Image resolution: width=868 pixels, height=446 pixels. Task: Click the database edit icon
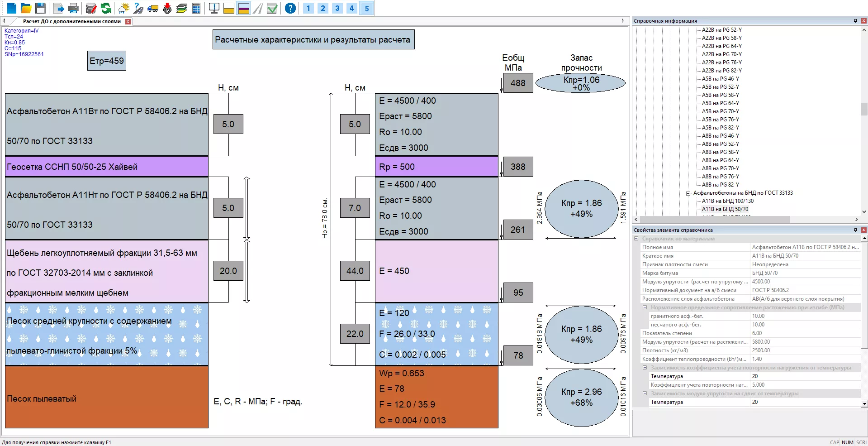point(91,8)
